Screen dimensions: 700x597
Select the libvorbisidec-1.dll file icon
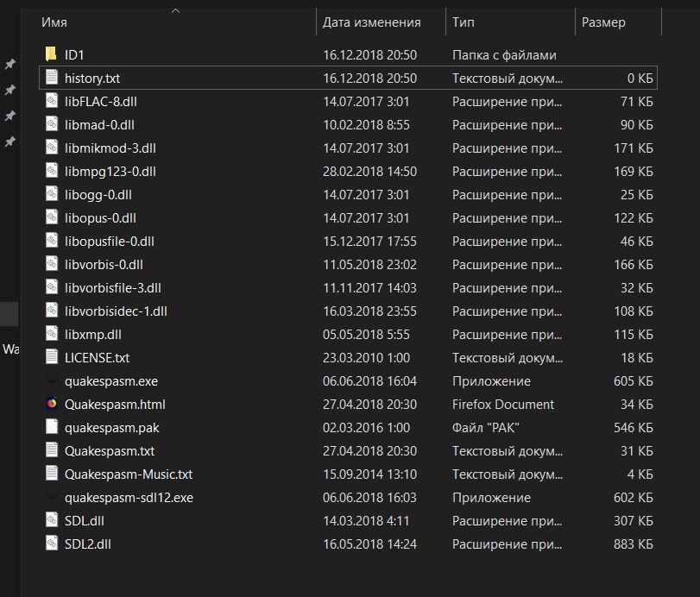[x=51, y=310]
